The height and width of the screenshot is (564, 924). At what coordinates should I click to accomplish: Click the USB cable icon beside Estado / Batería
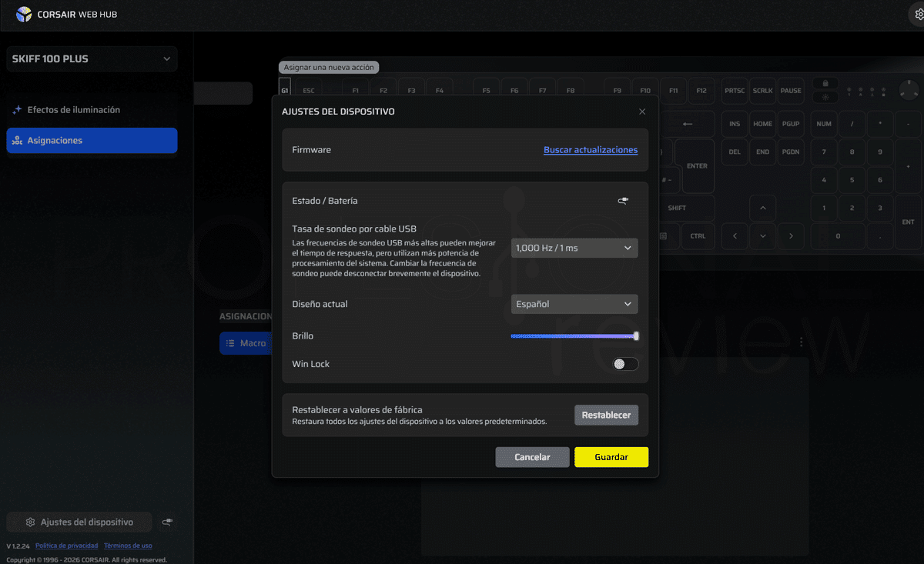coord(623,201)
